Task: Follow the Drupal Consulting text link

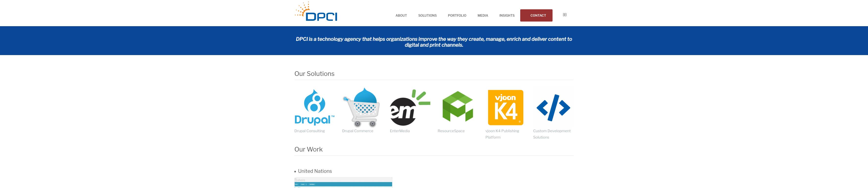Action: (309, 131)
